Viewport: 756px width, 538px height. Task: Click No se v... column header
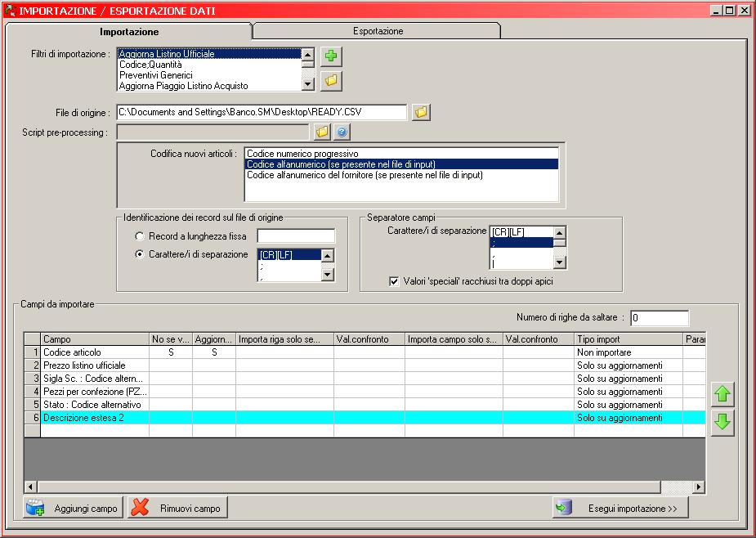(171, 339)
